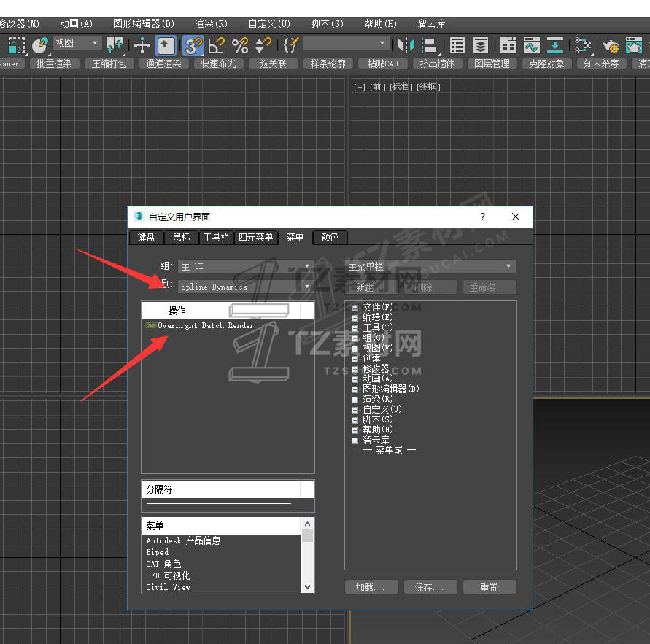Toggle the Layer Explorer icon
This screenshot has width=650, height=644.
click(x=481, y=45)
